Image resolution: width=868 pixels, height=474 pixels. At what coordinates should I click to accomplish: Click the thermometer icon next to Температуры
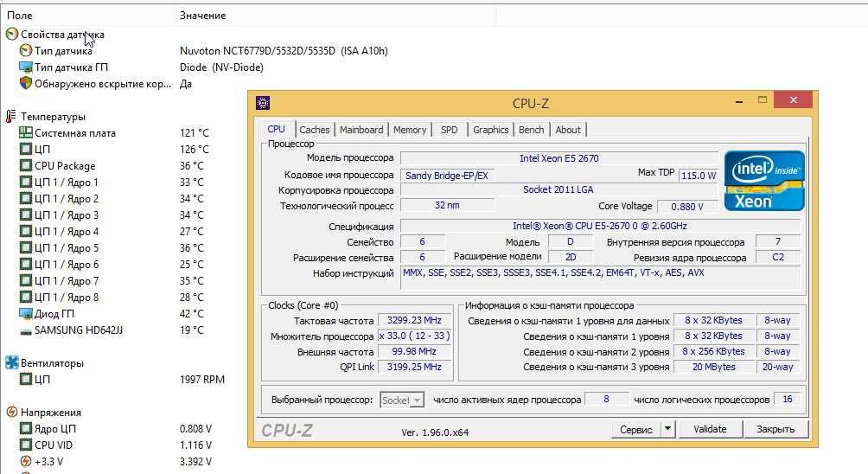tap(11, 116)
